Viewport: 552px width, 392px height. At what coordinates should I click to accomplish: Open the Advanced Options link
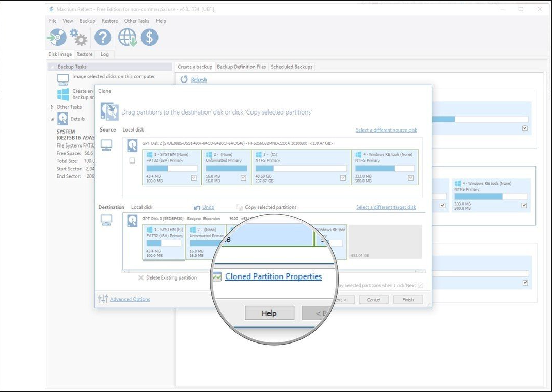pyautogui.click(x=130, y=299)
